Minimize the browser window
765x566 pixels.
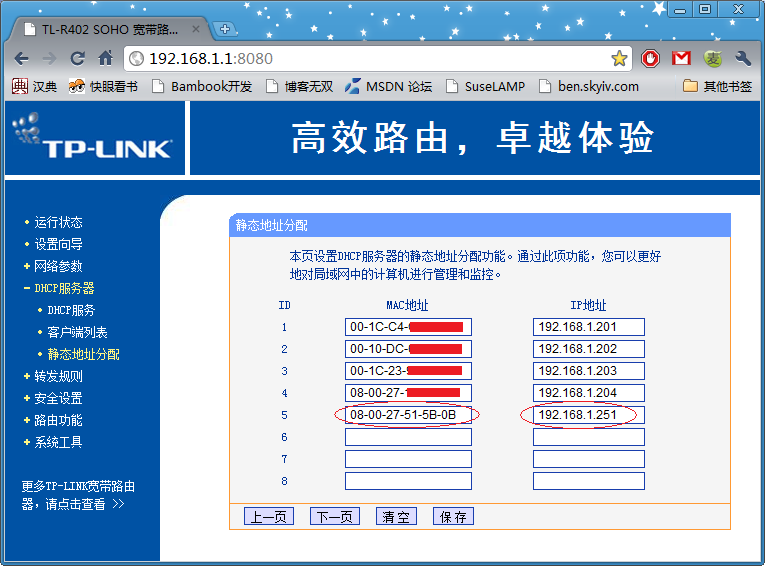(681, 9)
